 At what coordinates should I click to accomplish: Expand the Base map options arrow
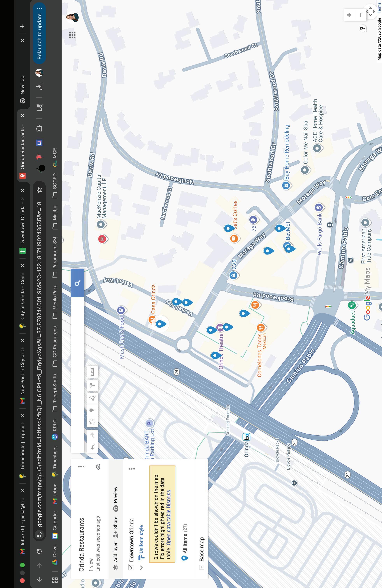click(202, 567)
